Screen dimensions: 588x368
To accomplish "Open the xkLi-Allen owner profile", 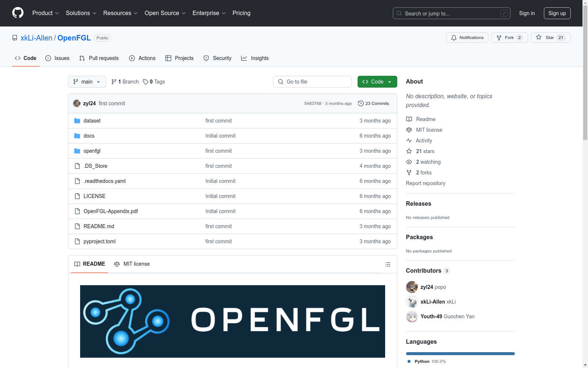I will [36, 38].
